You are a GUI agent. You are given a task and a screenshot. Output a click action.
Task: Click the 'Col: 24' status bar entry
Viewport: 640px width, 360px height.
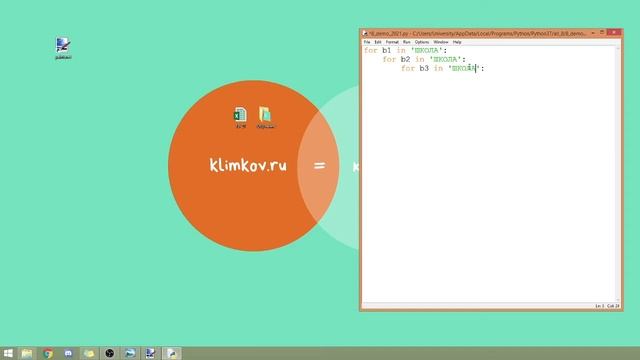click(x=613, y=306)
